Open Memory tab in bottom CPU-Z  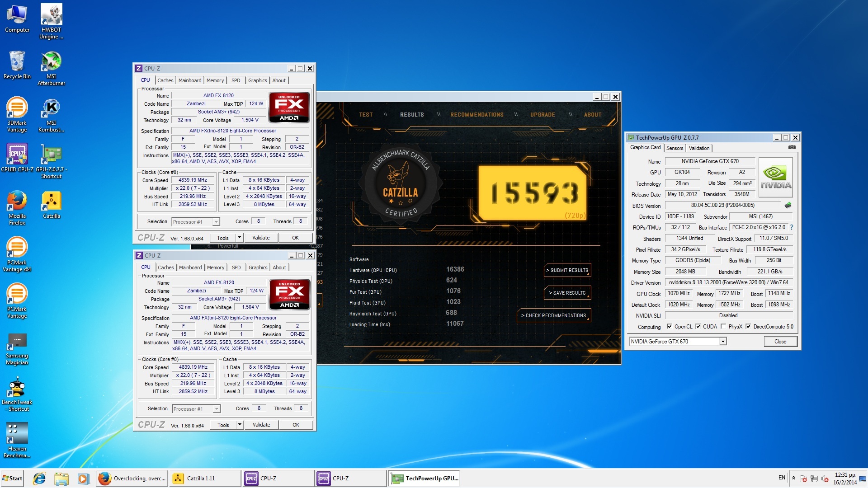click(x=216, y=267)
